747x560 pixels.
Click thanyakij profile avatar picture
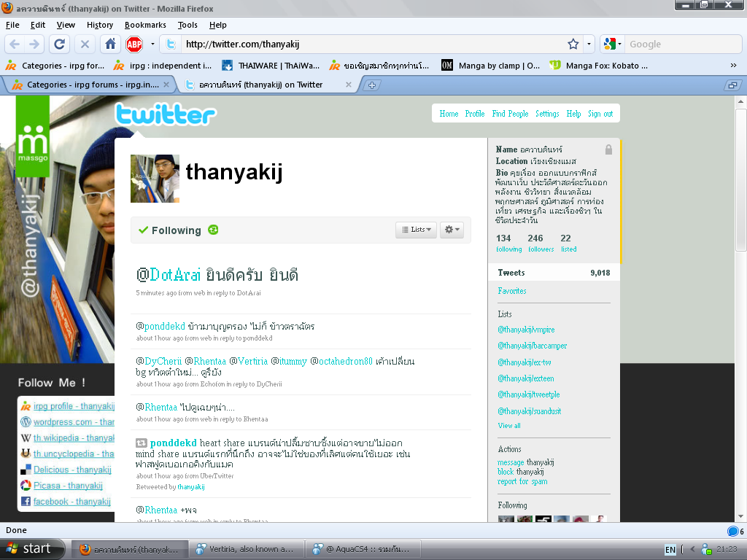point(155,179)
